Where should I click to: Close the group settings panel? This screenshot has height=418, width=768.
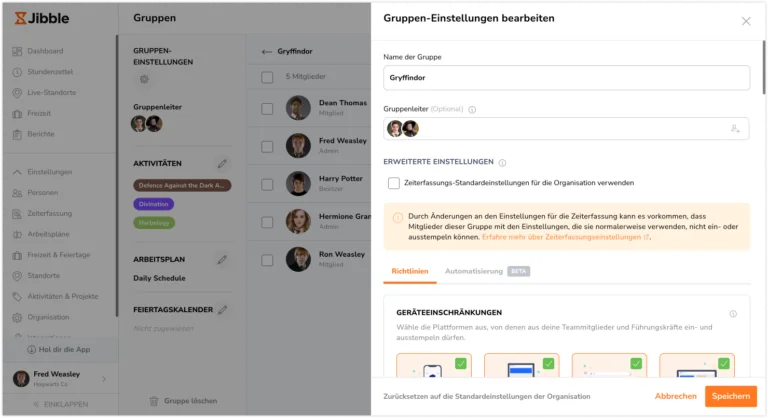point(746,21)
